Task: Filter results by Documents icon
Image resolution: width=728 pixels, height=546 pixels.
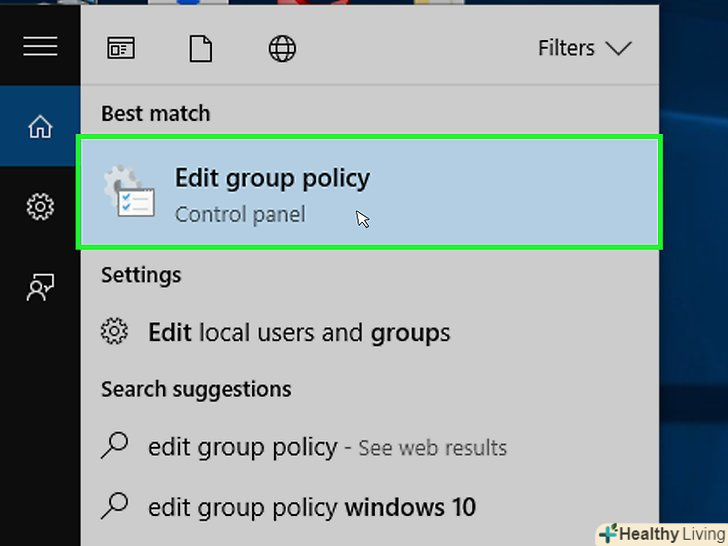Action: point(201,49)
